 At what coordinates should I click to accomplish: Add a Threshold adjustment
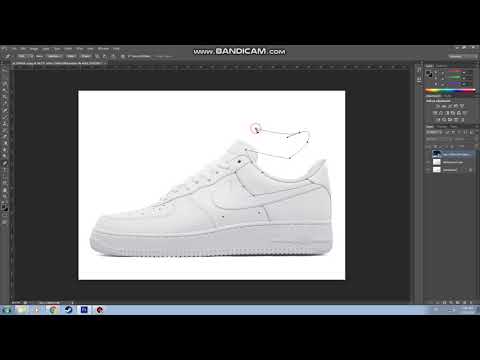(450, 119)
